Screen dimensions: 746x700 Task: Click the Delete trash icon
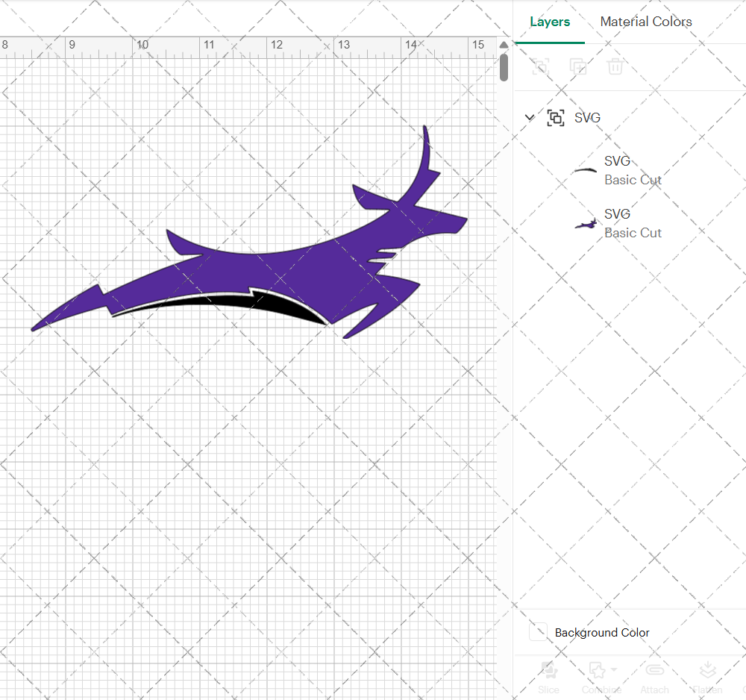[x=615, y=66]
